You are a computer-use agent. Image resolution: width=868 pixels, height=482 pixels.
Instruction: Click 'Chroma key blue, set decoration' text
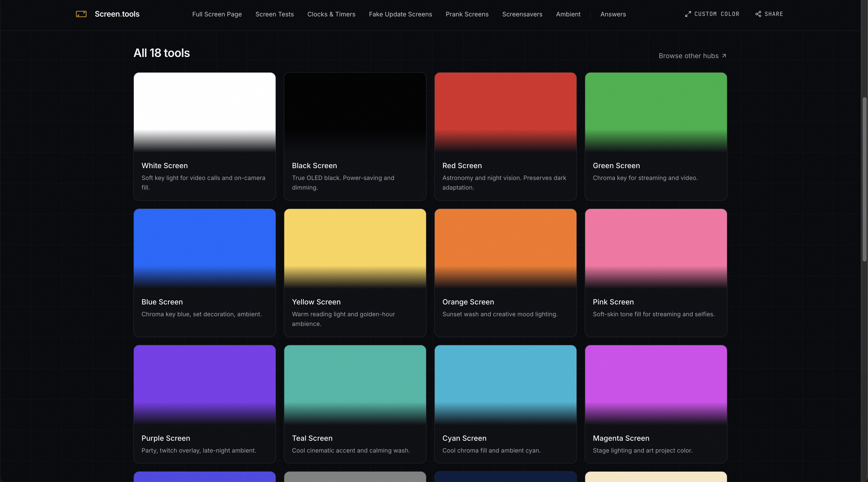(202, 314)
